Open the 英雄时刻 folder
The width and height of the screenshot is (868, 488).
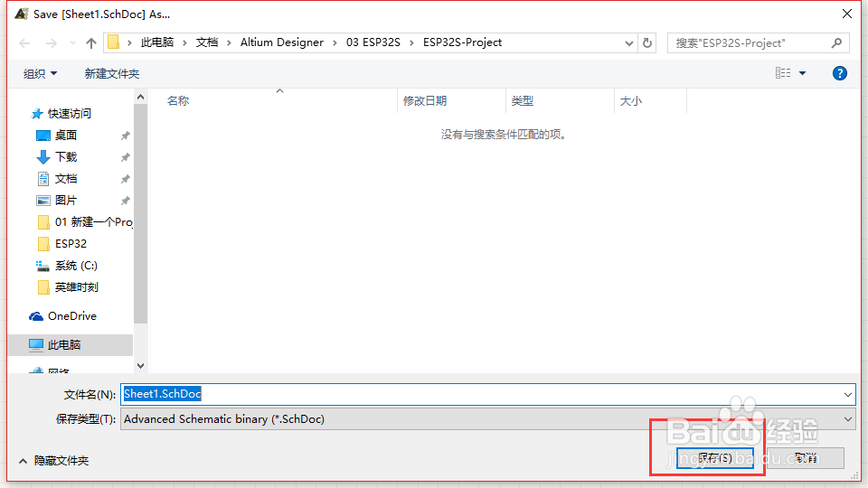(76, 287)
